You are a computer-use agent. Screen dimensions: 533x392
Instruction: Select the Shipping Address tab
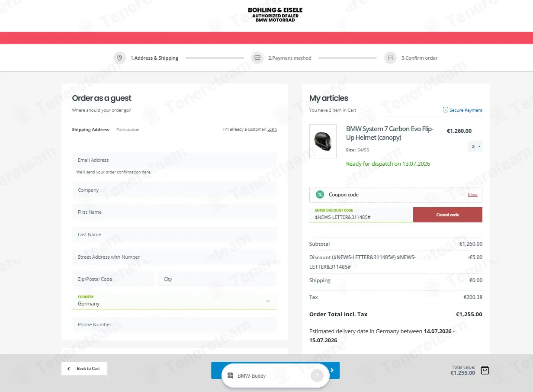click(x=90, y=130)
